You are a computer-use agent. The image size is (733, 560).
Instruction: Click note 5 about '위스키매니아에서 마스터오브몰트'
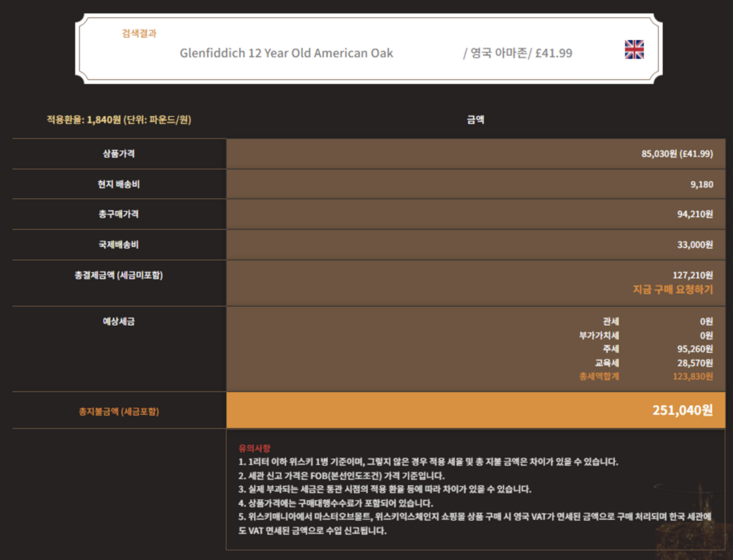click(475, 523)
